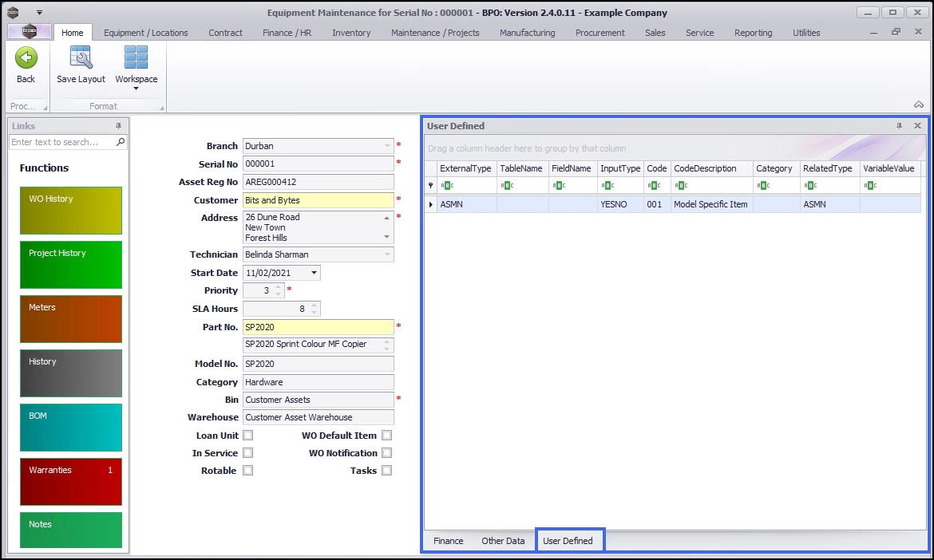The width and height of the screenshot is (934, 560).
Task: Close the User Defined panel
Action: click(917, 126)
